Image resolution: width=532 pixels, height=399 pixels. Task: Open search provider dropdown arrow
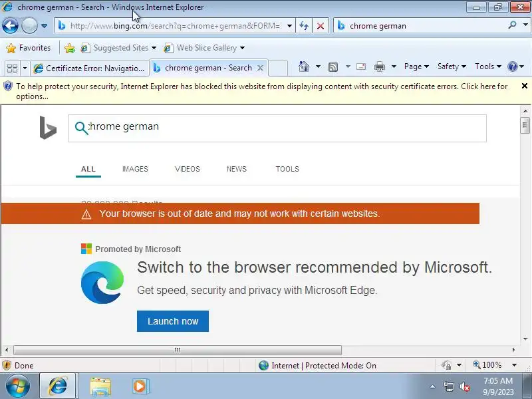[x=525, y=25]
